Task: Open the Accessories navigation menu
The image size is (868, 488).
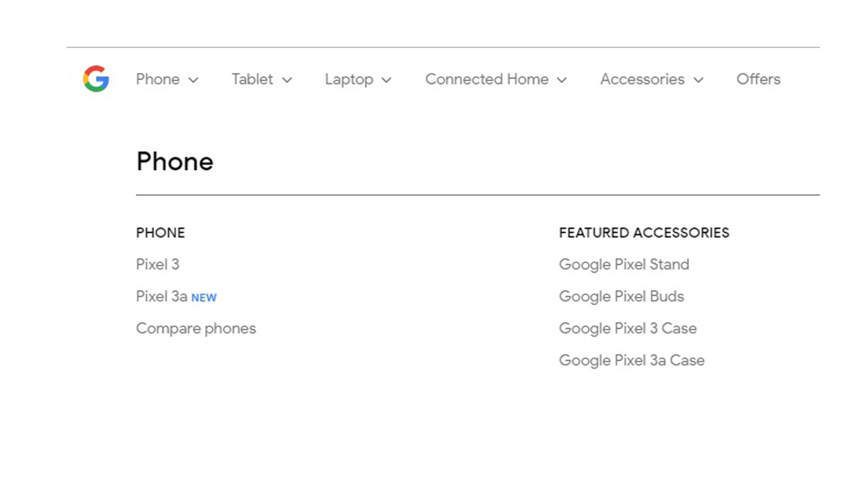Action: (x=642, y=79)
